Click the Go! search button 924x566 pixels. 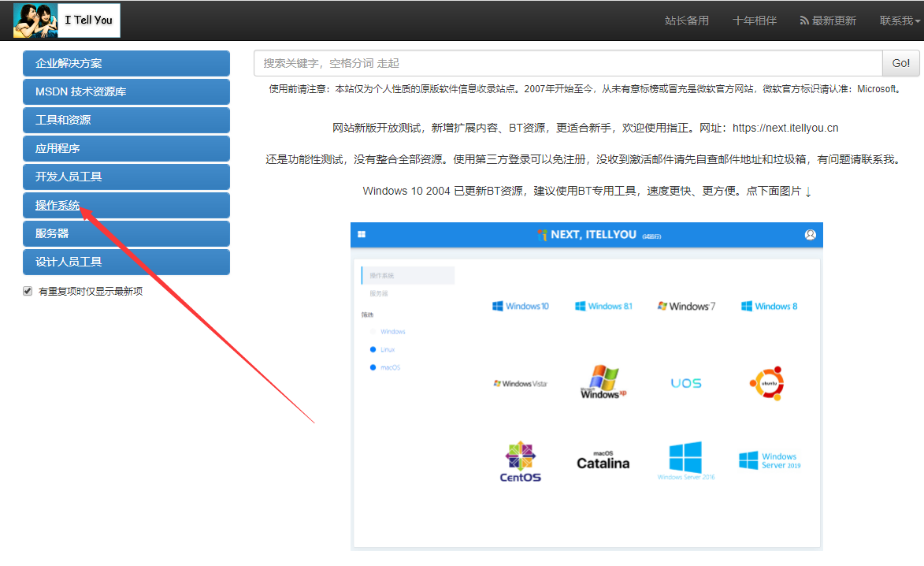[x=900, y=63]
